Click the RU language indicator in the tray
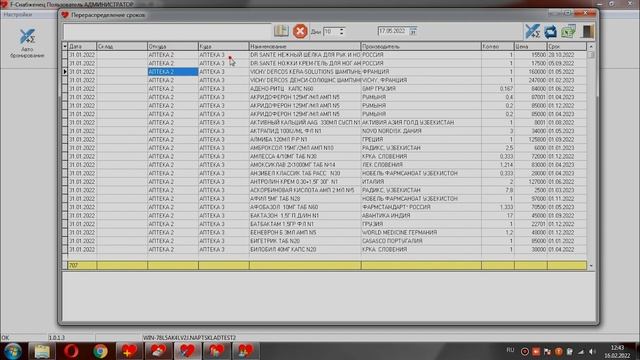 point(510,350)
